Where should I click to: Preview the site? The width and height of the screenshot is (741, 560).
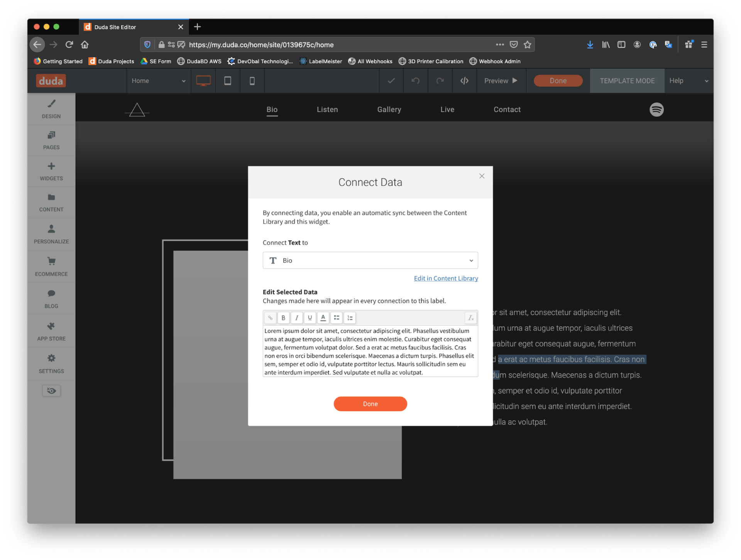(x=501, y=81)
